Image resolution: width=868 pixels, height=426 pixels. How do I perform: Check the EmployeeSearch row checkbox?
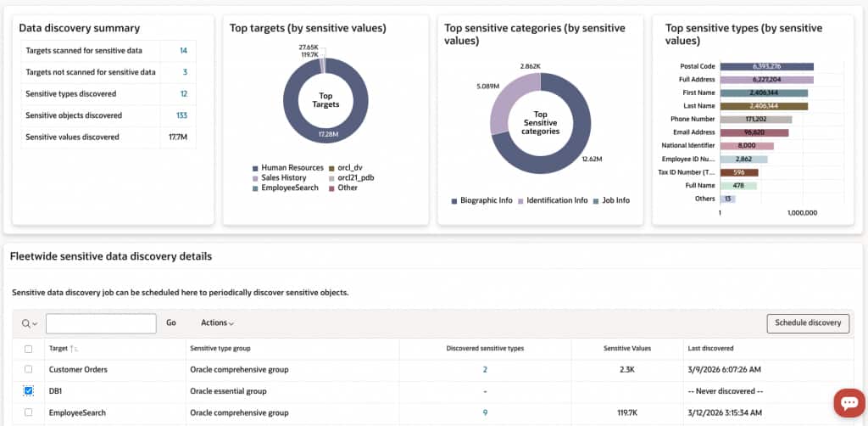(29, 412)
